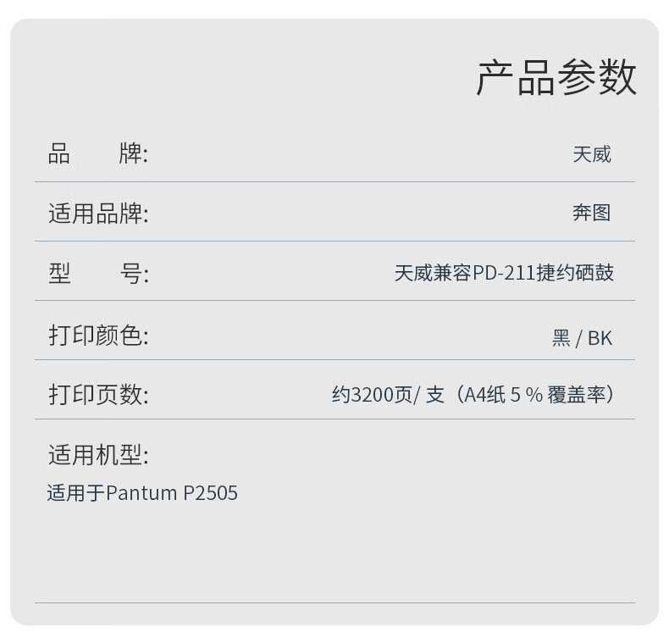The image size is (669, 644).
Task: Select the 适用机型 label
Action: (98, 455)
